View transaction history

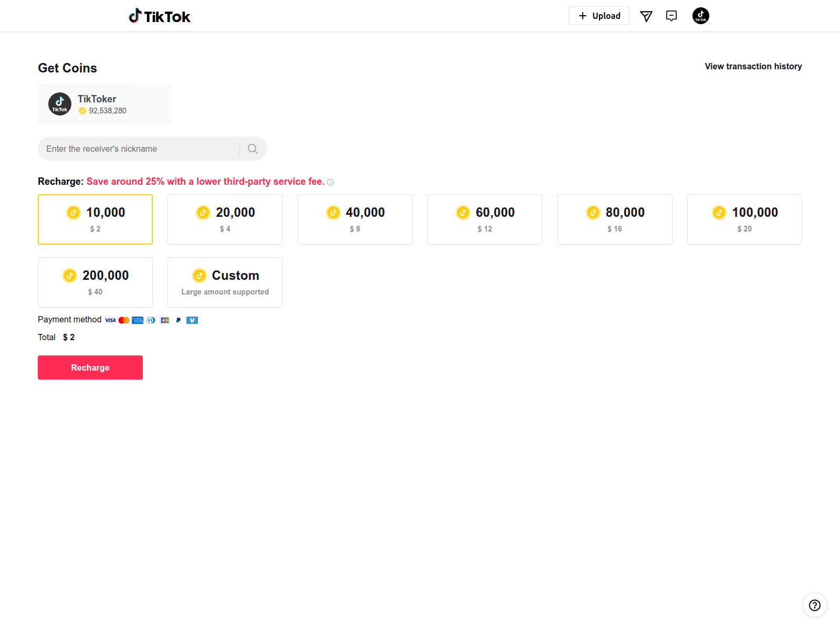click(753, 66)
